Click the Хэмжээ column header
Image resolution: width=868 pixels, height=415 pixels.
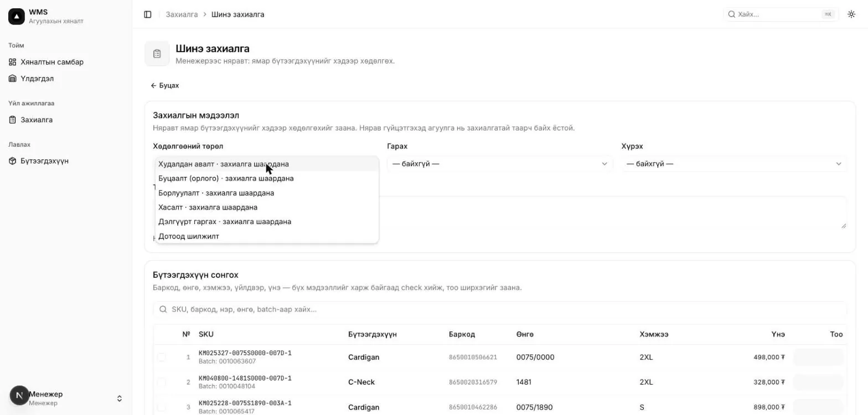[654, 334]
